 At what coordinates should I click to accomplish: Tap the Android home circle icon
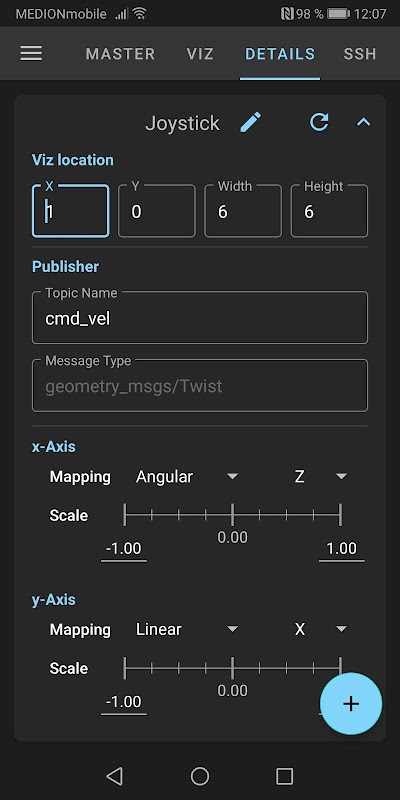coord(200,776)
